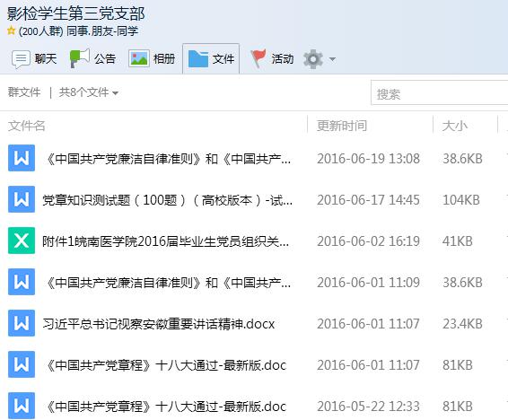The height and width of the screenshot is (420, 508).
Task: Open 廉洁自律准则 file dated 2016-06-19
Action: point(167,158)
